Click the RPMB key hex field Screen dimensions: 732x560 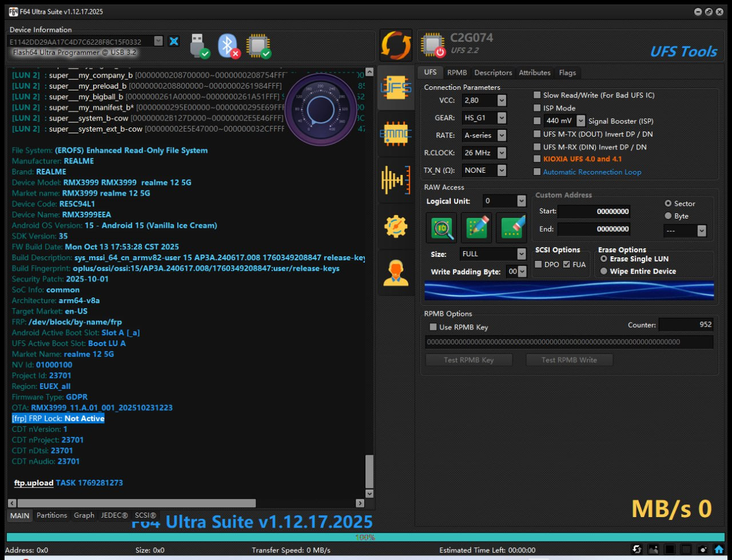pos(569,342)
